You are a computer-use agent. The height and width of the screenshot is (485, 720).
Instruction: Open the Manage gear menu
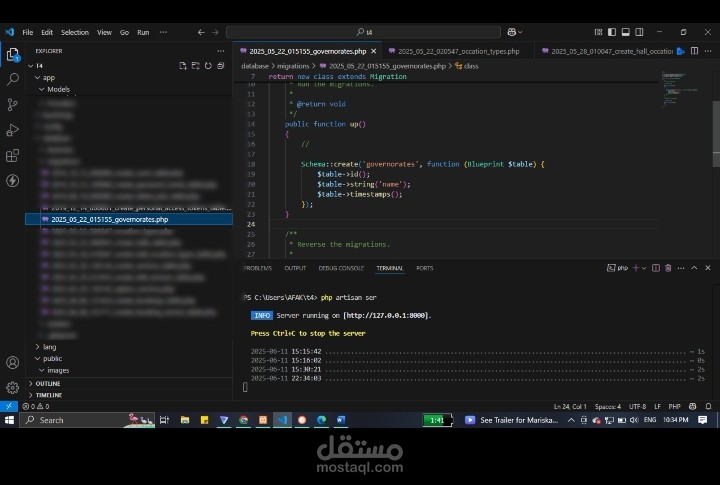click(x=12, y=388)
